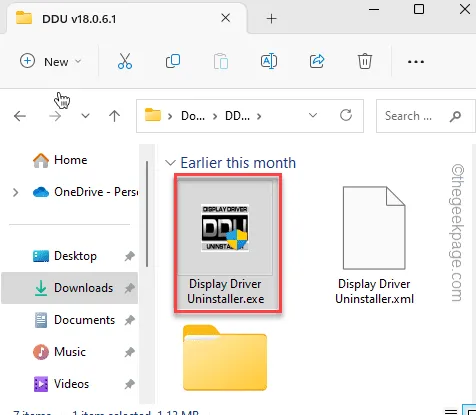Viewport: 476px width, 415px height.
Task: Click the Paste clipboard icon
Action: [x=221, y=61]
